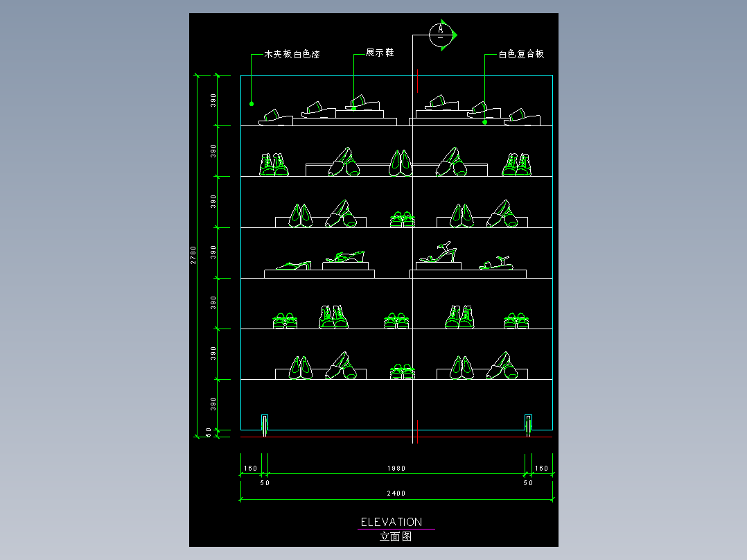Click the leader dot under 木夹板白色漆 label

250,103
